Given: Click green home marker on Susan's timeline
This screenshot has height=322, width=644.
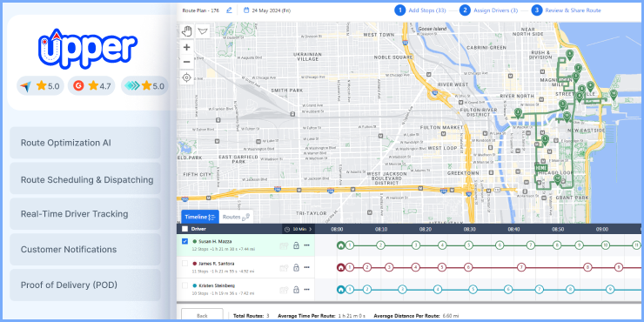Looking at the screenshot, I should (x=340, y=245).
